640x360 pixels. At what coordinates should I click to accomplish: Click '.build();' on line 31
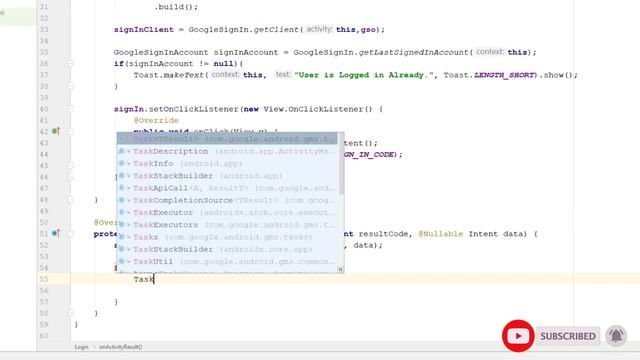pyautogui.click(x=176, y=7)
